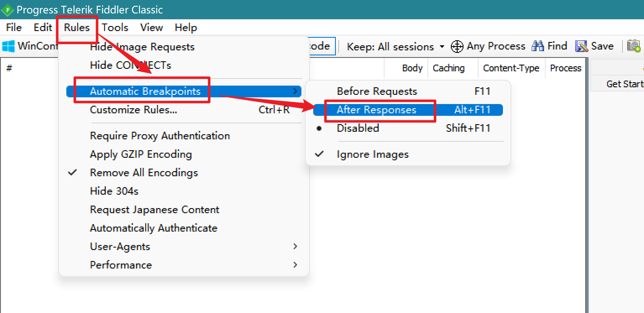
Task: Toggle Hide CONNECTs rule
Action: 184,65
